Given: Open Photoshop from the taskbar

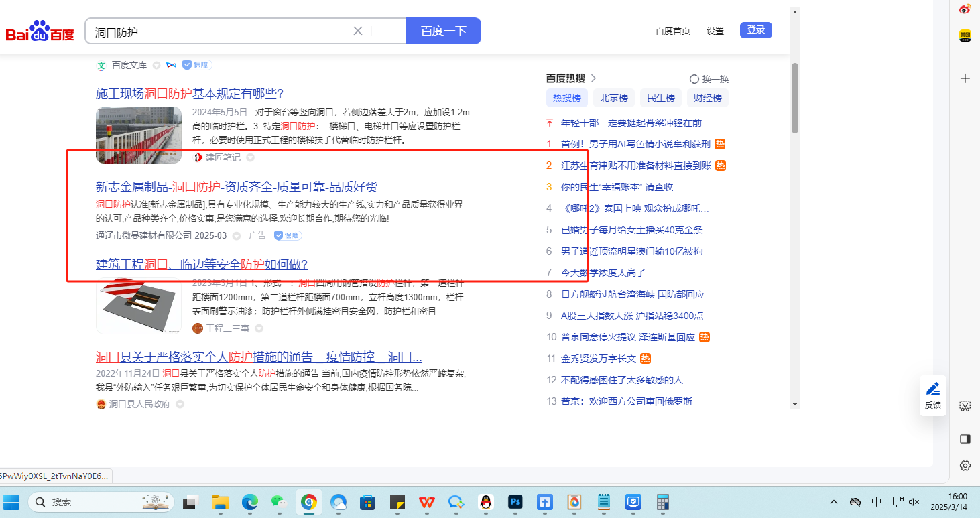Looking at the screenshot, I should pyautogui.click(x=515, y=502).
